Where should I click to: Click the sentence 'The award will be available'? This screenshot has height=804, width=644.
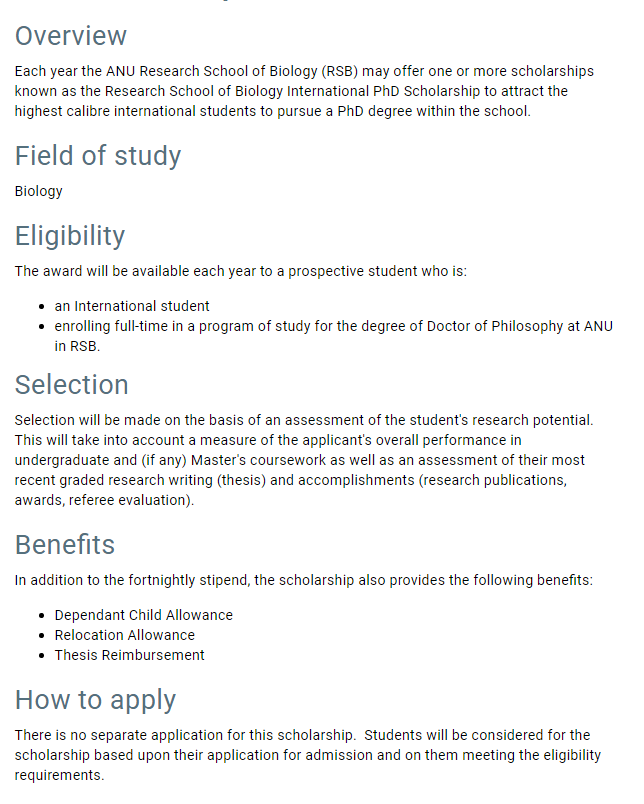click(x=241, y=271)
